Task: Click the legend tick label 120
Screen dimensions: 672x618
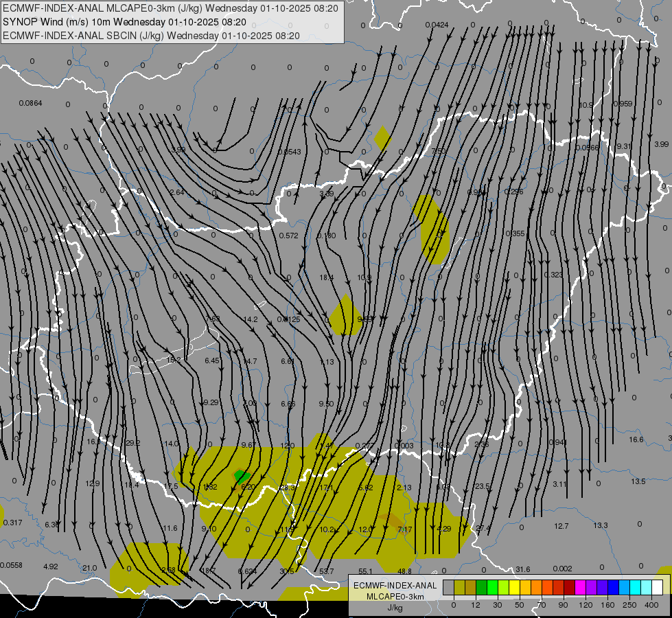Action: 586,605
